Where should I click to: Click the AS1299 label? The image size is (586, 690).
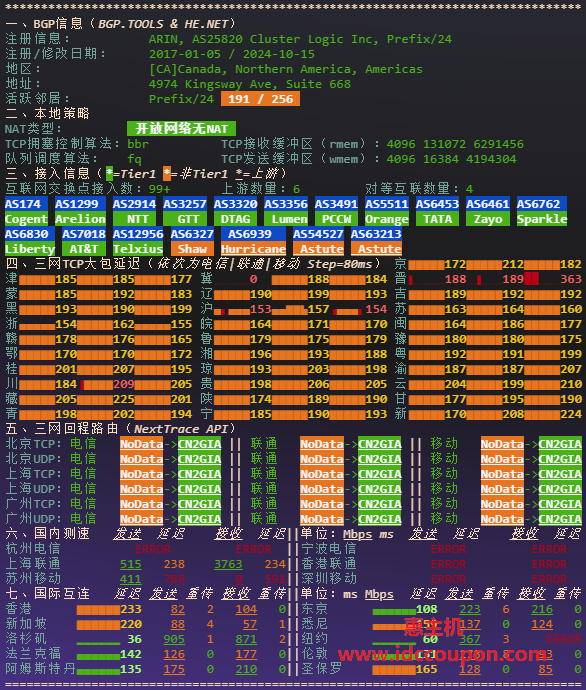click(x=80, y=204)
